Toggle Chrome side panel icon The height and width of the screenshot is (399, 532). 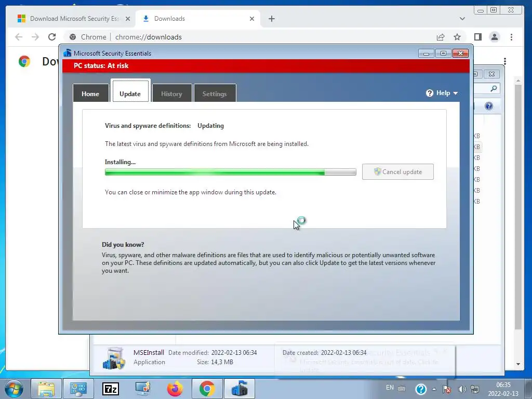tap(478, 37)
